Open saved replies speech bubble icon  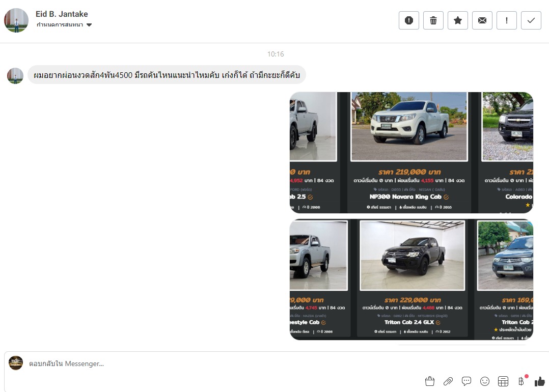466,381
